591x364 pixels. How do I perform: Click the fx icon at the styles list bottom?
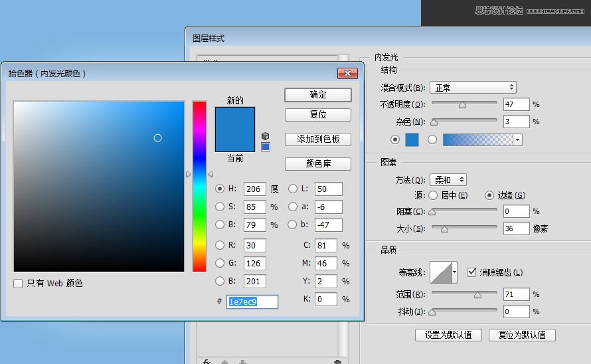click(x=207, y=361)
